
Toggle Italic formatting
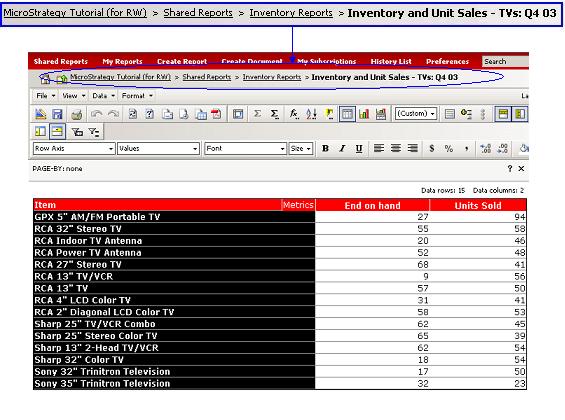342,148
